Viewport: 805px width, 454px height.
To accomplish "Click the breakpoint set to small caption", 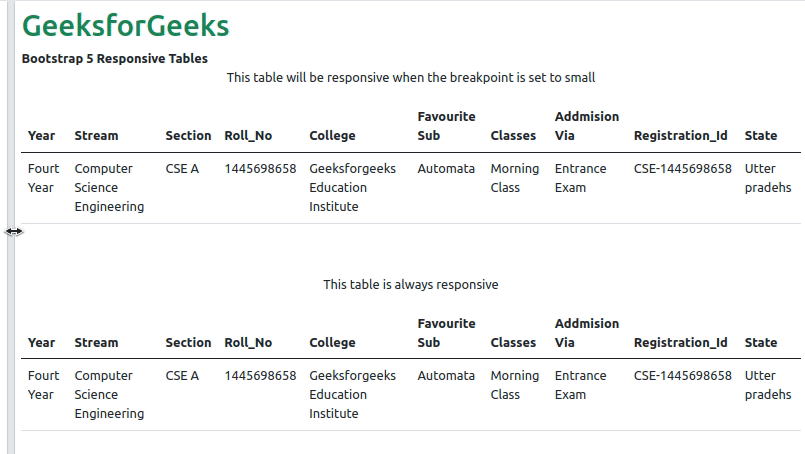I will tap(410, 78).
